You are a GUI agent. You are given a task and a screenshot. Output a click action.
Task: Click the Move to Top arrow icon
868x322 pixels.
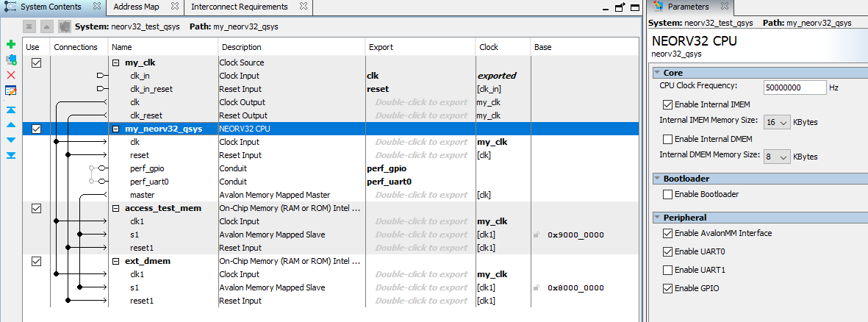(x=10, y=110)
